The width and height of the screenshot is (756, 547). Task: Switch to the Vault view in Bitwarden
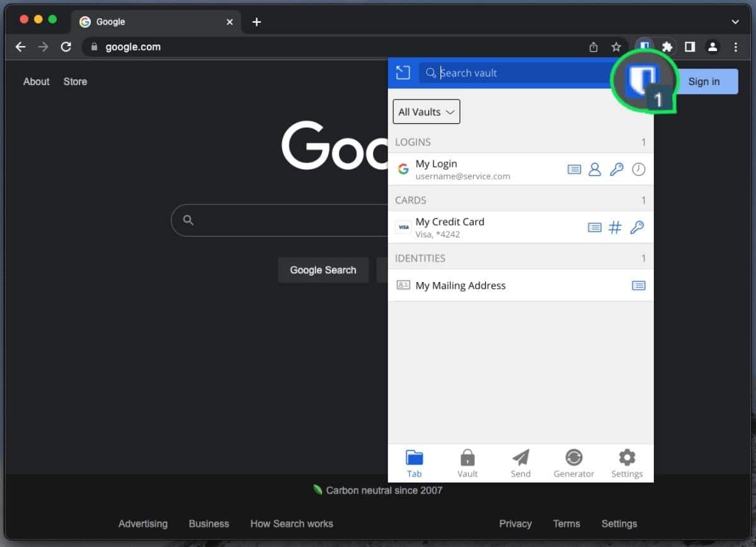point(467,463)
